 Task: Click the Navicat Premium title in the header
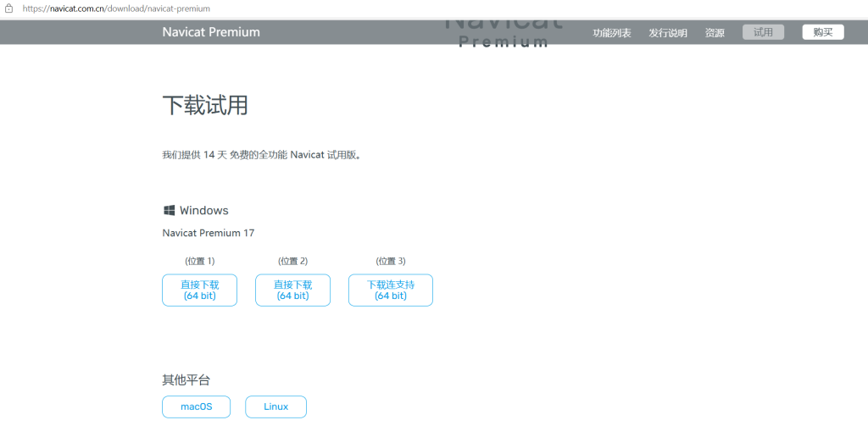(211, 32)
